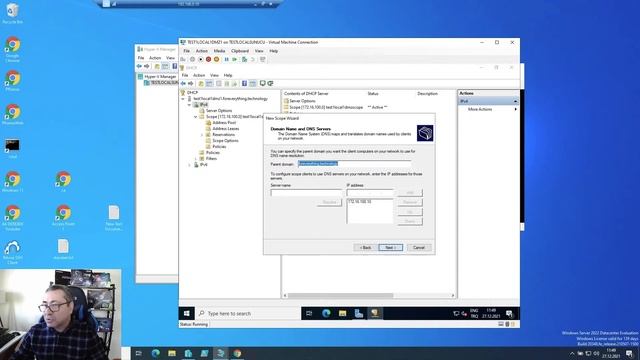Select Address Pool in the DHCP tree
This screenshot has width=640, height=360.
(224, 123)
